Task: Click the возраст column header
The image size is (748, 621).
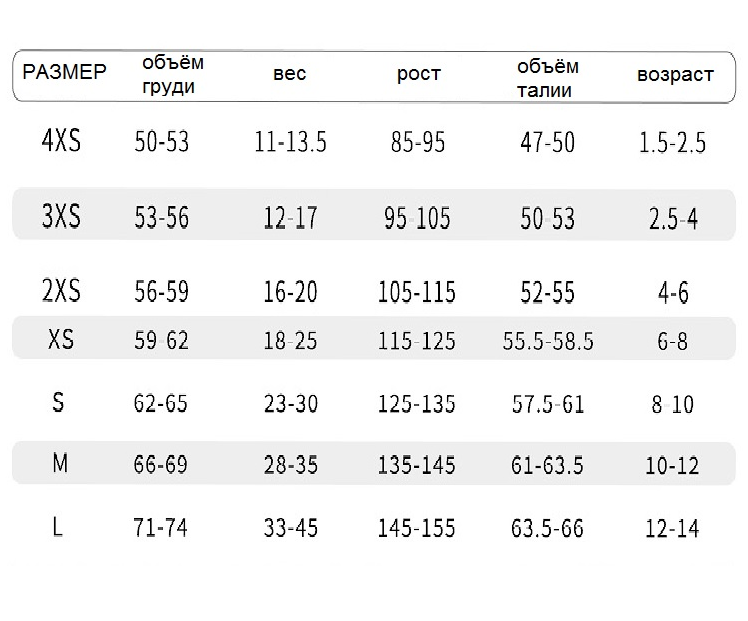Action: (x=675, y=75)
